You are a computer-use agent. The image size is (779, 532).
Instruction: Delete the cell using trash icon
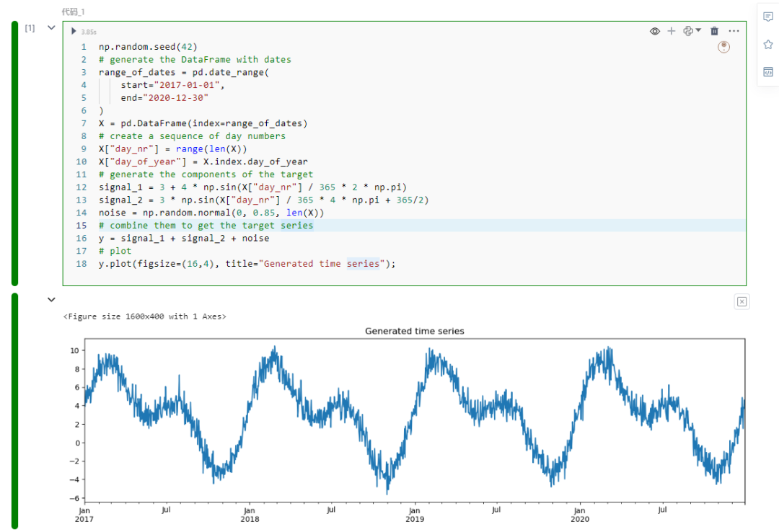(x=714, y=31)
